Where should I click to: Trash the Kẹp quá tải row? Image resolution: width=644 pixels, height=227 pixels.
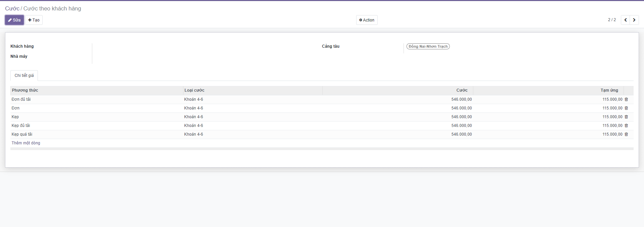[x=626, y=134]
